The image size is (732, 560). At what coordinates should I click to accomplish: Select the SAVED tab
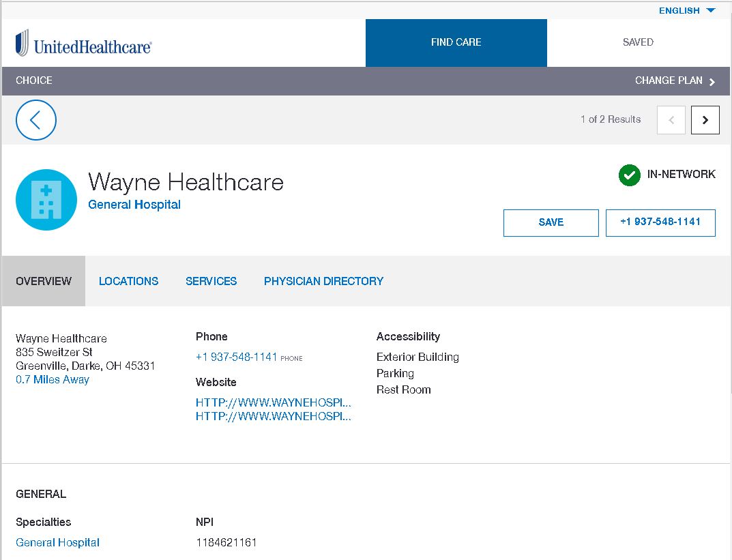[638, 42]
